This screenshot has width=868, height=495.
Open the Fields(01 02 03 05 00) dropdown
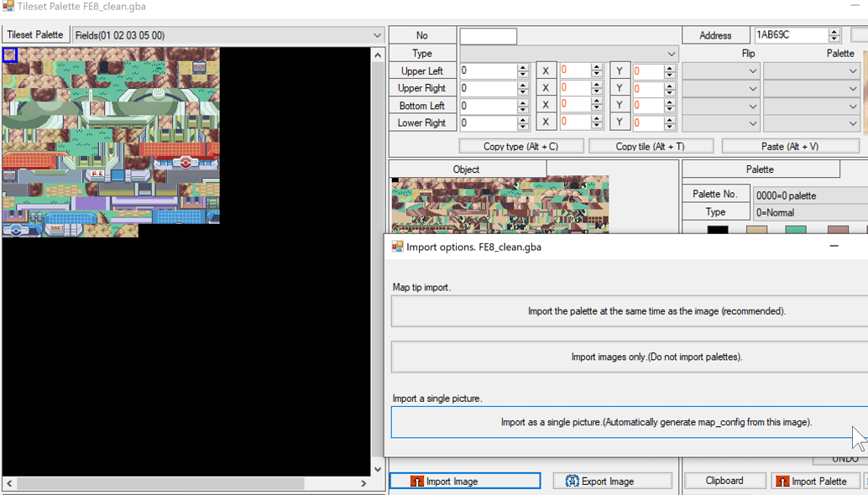point(377,34)
